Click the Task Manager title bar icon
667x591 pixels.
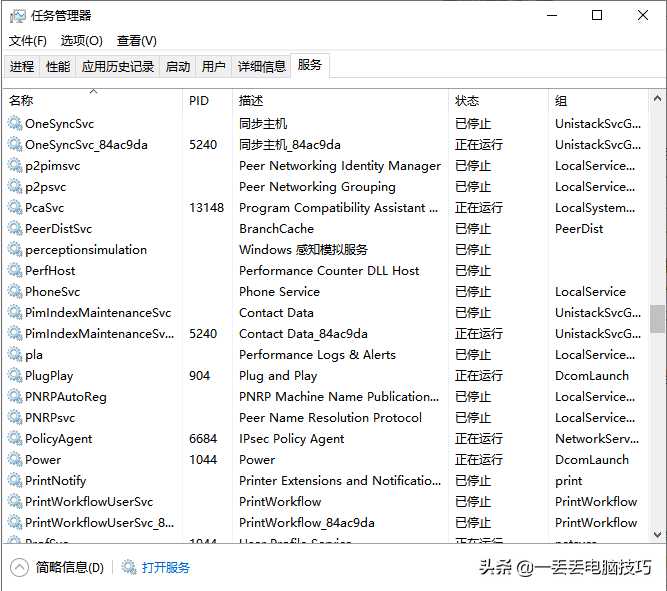click(x=18, y=16)
